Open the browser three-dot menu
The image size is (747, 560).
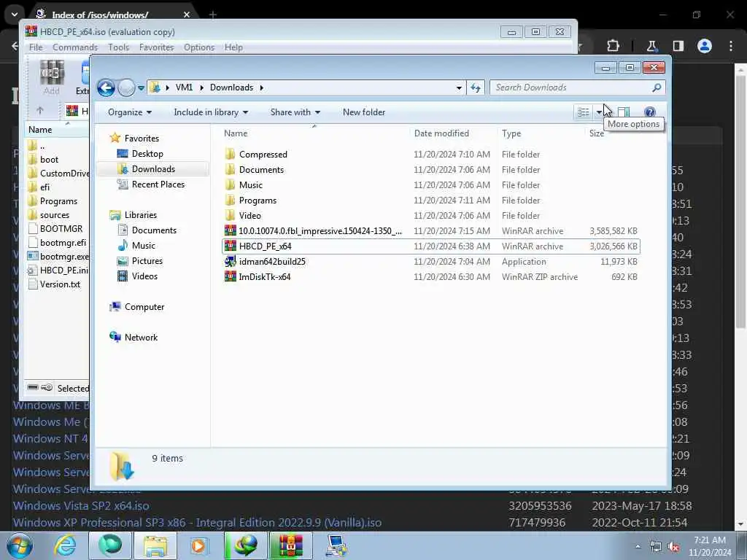pos(731,46)
